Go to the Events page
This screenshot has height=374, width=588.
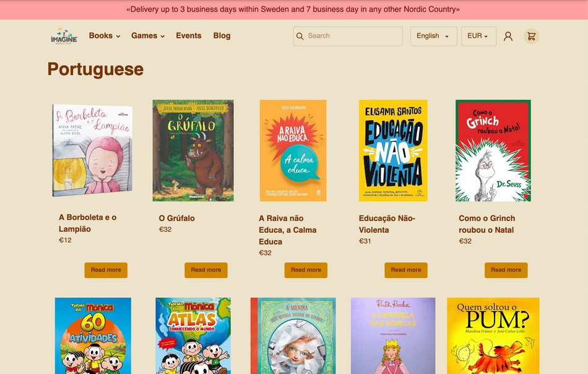tap(188, 36)
